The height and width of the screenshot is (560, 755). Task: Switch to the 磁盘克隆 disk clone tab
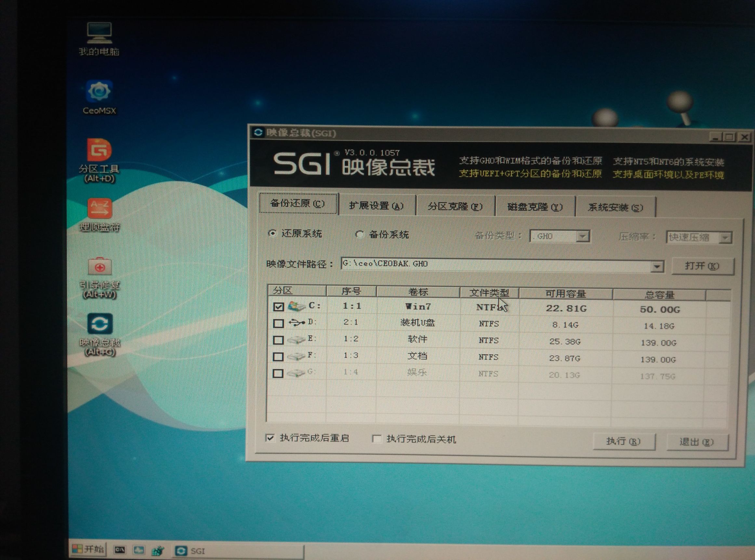tap(536, 207)
